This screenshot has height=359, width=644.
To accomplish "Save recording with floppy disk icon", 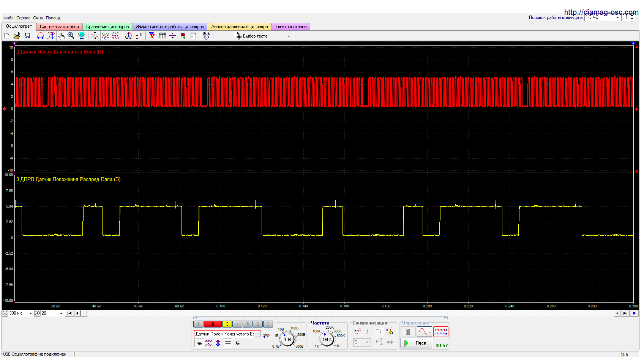I will tap(27, 36).
